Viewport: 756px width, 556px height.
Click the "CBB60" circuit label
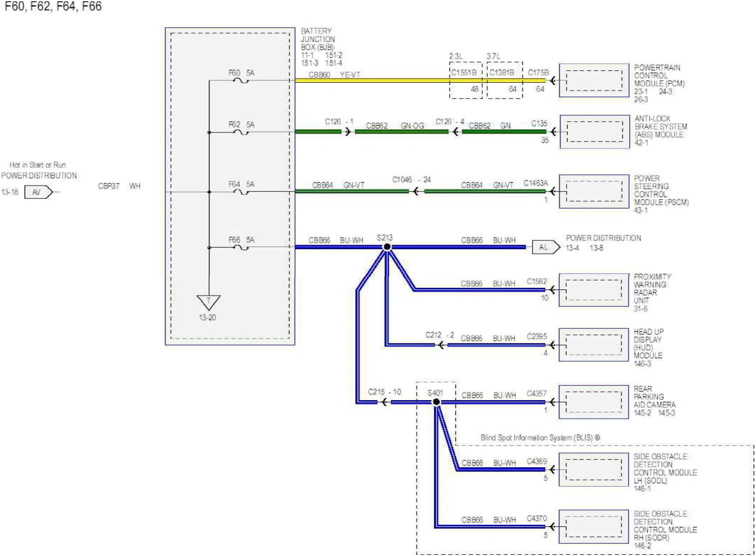(x=320, y=75)
